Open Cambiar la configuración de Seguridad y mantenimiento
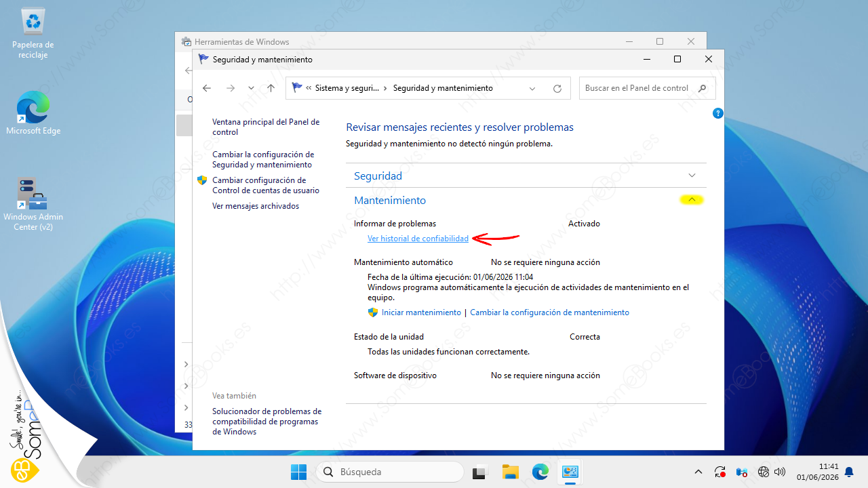 [x=263, y=160]
